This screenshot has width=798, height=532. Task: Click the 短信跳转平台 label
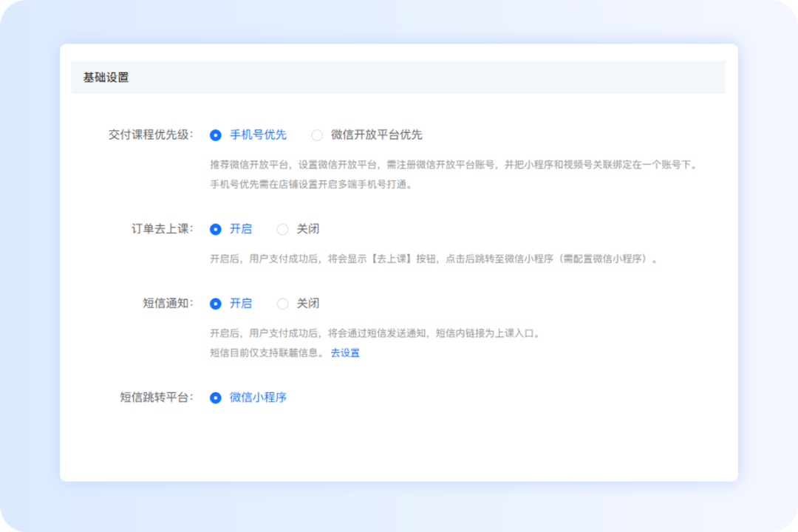tap(156, 398)
